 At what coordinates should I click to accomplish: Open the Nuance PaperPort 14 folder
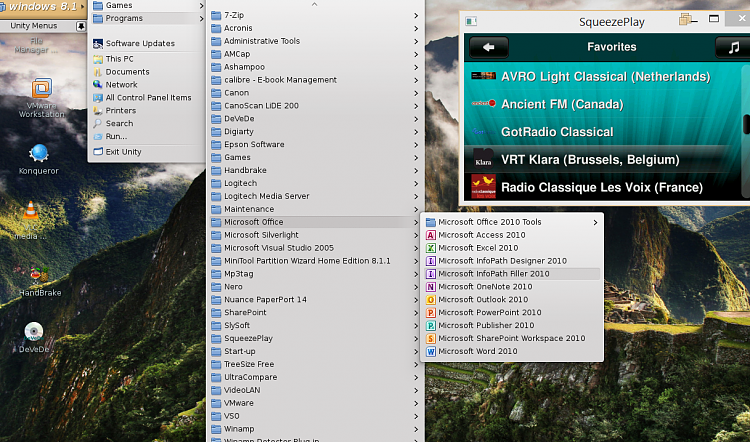[315, 299]
